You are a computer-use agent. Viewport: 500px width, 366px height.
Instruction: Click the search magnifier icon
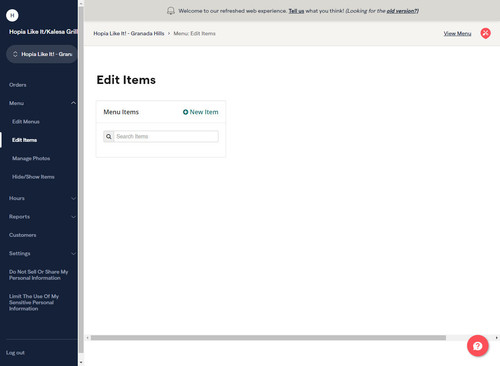coord(109,136)
